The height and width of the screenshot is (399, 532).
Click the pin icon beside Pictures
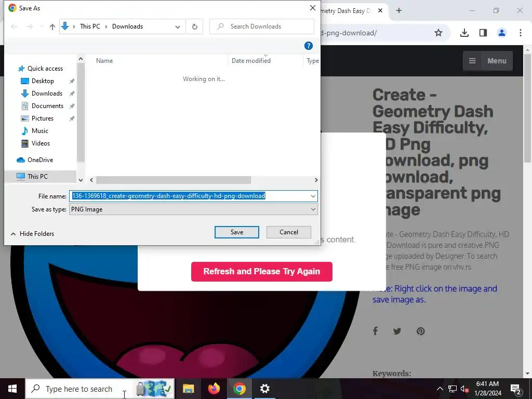click(72, 118)
